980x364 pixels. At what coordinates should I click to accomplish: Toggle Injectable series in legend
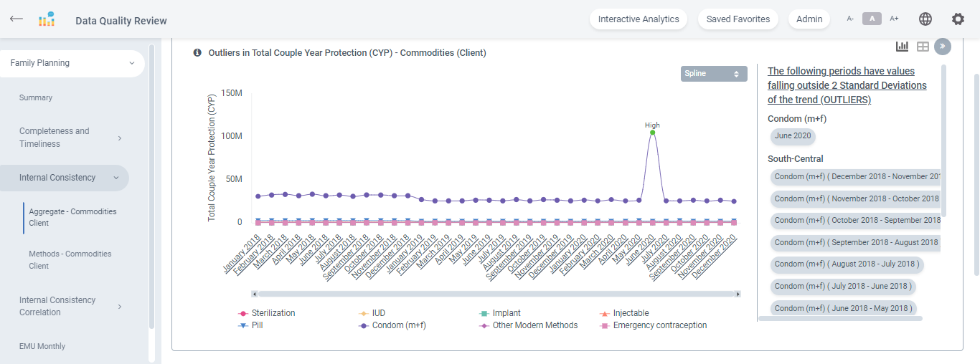click(624, 313)
